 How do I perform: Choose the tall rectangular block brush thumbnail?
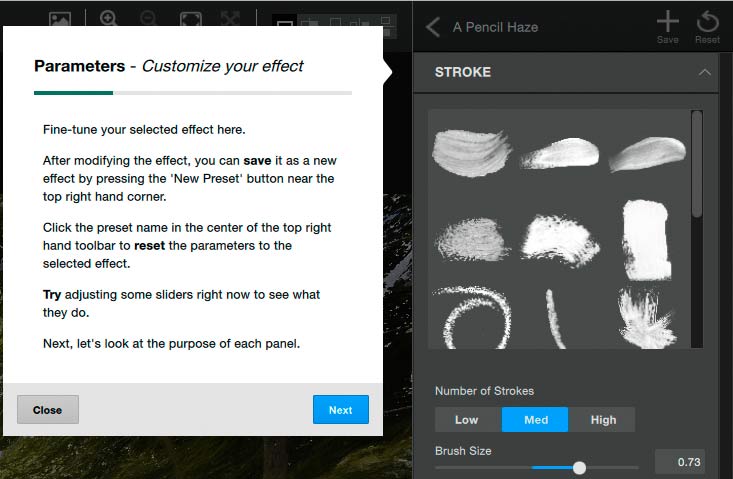click(647, 240)
